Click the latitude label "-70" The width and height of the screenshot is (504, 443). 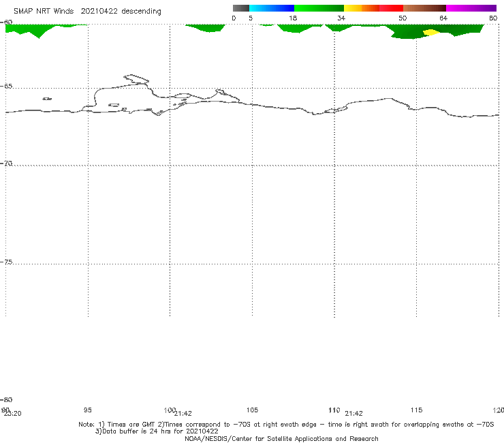pyautogui.click(x=6, y=164)
